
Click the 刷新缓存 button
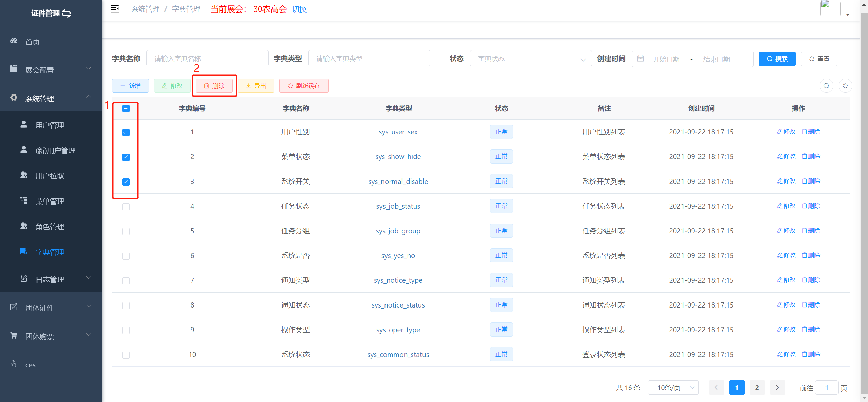304,86
